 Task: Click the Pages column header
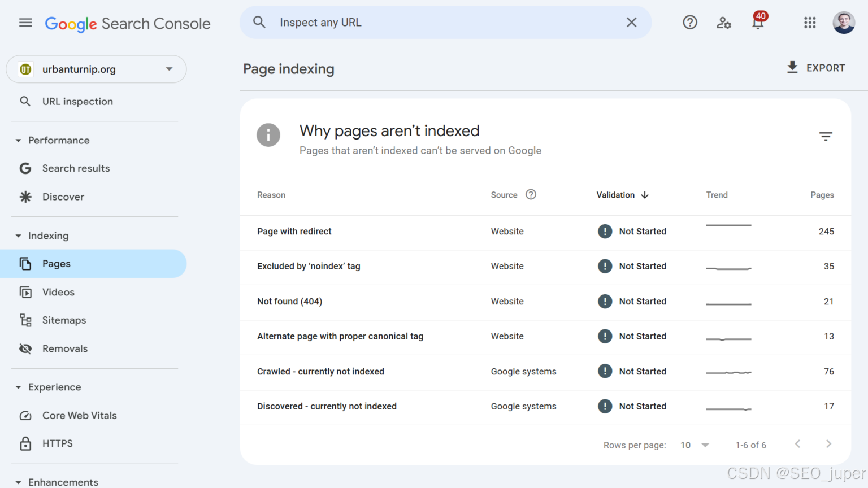click(x=822, y=195)
